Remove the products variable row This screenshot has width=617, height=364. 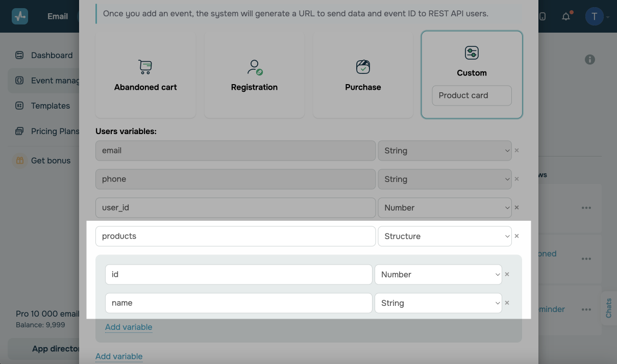click(x=516, y=236)
